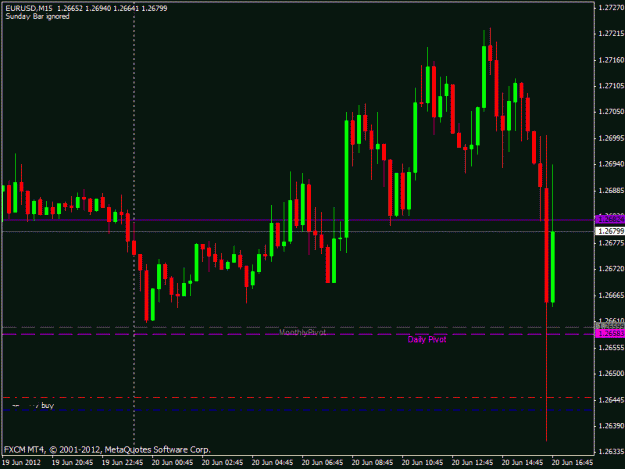Click the 1.27050 price axis label
This screenshot has height=469, width=625.
pos(611,112)
